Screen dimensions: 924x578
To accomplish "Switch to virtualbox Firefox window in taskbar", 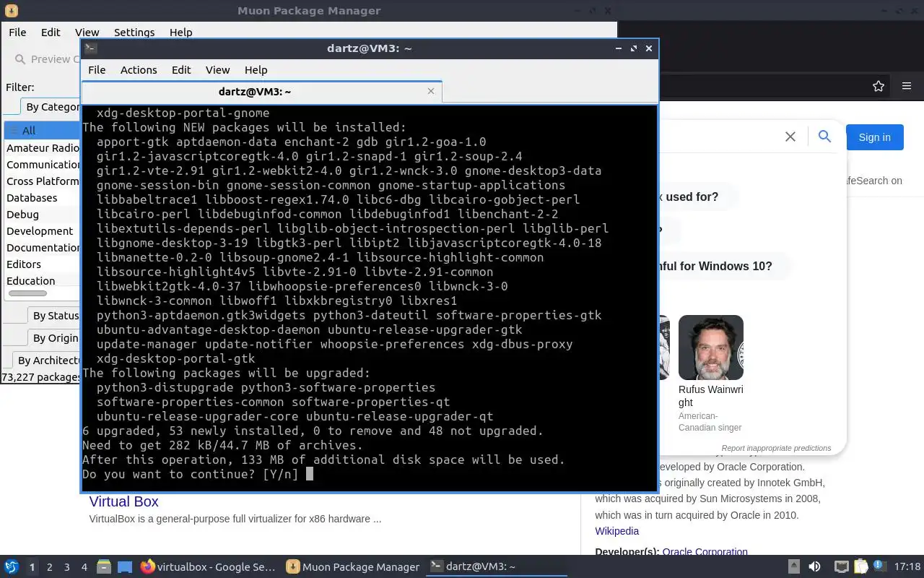I will pos(208,567).
